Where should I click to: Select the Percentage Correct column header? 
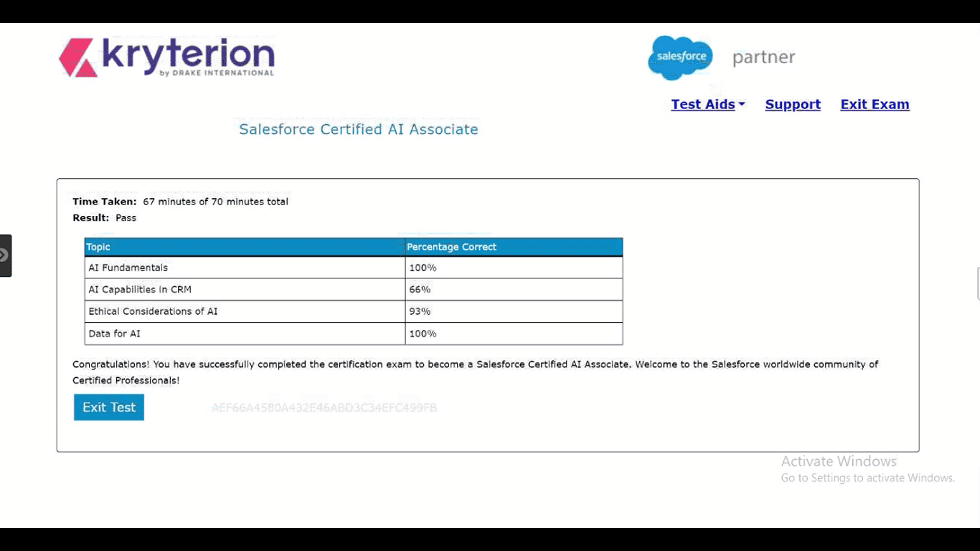(x=513, y=247)
